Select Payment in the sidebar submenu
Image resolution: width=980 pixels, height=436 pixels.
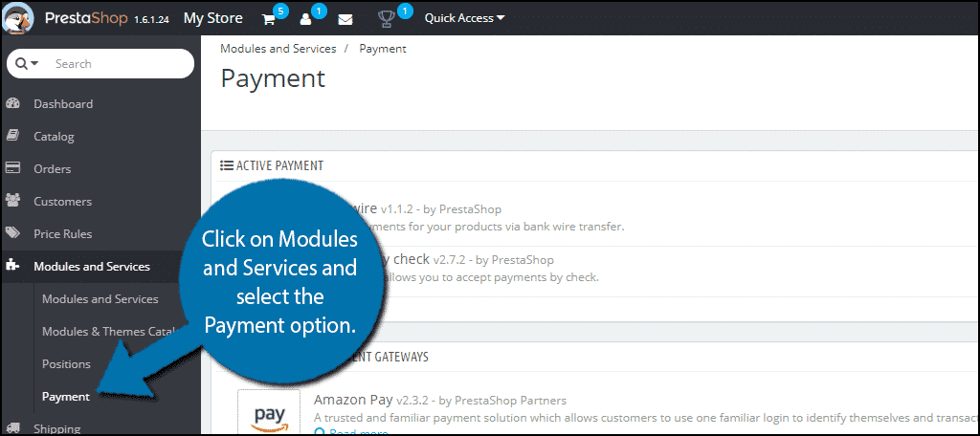tap(66, 396)
